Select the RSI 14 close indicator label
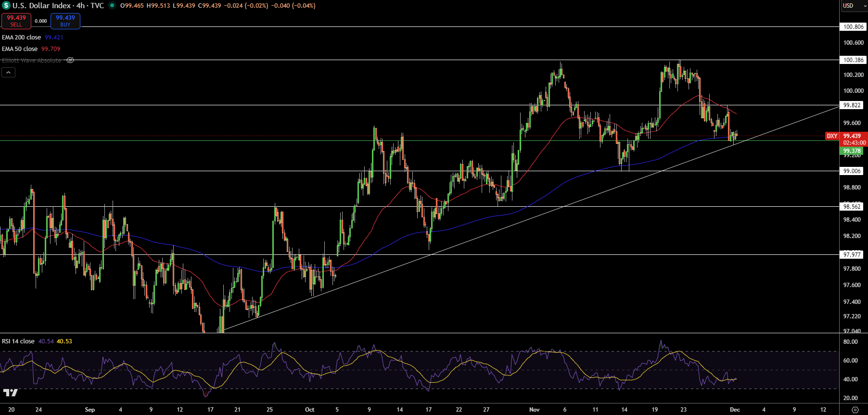Viewport: 868px width, 415px height. point(18,341)
